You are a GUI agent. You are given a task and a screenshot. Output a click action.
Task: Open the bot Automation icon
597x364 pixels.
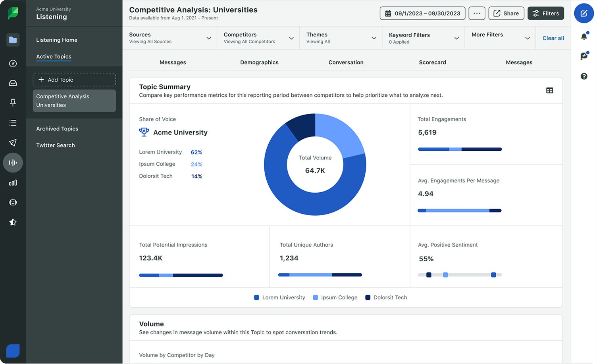(13, 202)
